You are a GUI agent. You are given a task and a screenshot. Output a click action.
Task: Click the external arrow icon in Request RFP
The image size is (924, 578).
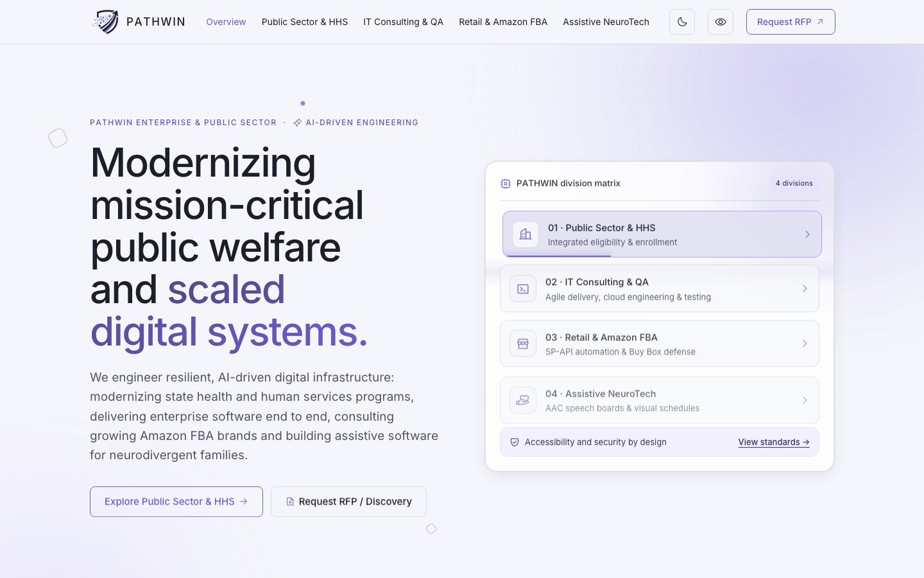coord(820,22)
